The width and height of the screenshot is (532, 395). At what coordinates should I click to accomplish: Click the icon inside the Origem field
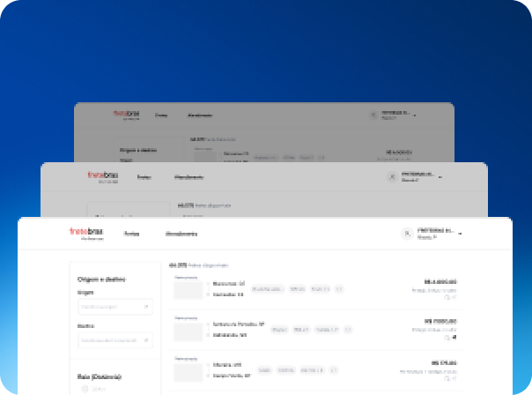tap(146, 308)
